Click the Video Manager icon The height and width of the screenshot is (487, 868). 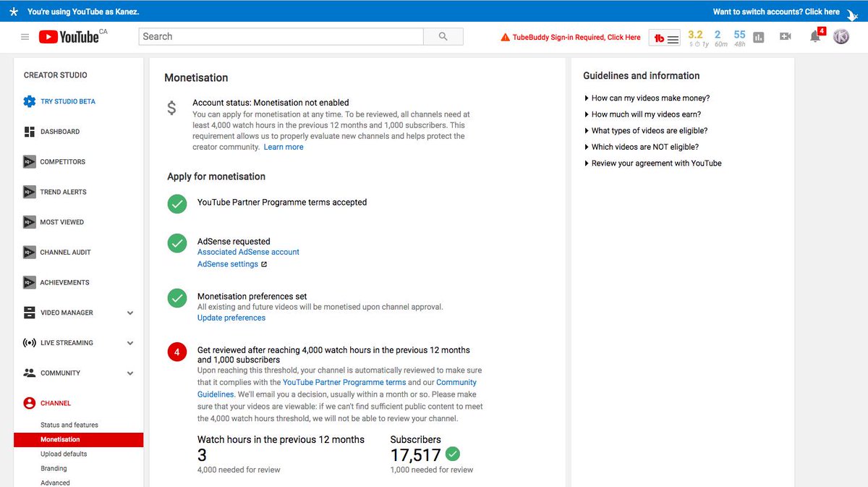coord(30,313)
